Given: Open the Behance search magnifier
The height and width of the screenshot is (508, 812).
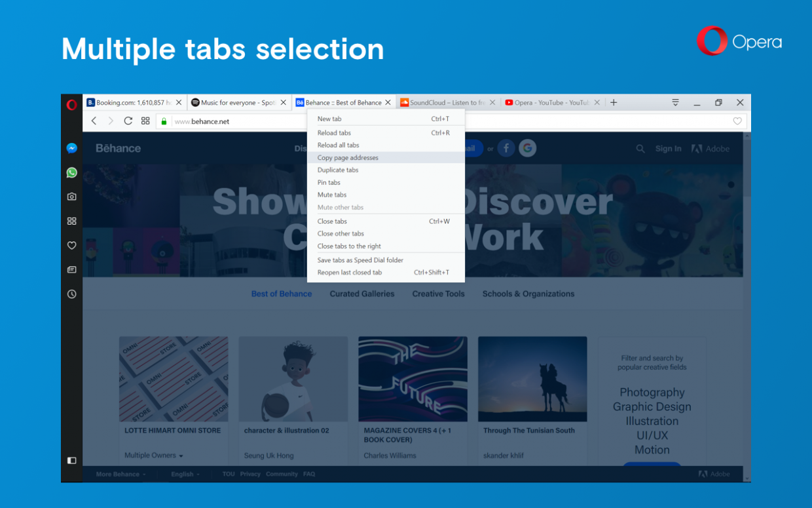Looking at the screenshot, I should 640,149.
